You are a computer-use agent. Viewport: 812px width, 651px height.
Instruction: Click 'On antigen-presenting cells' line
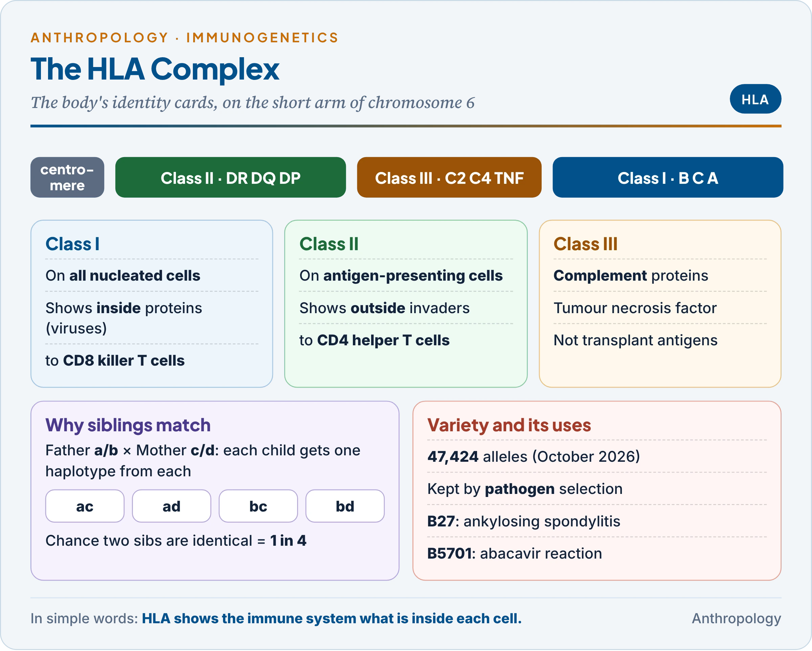(401, 276)
